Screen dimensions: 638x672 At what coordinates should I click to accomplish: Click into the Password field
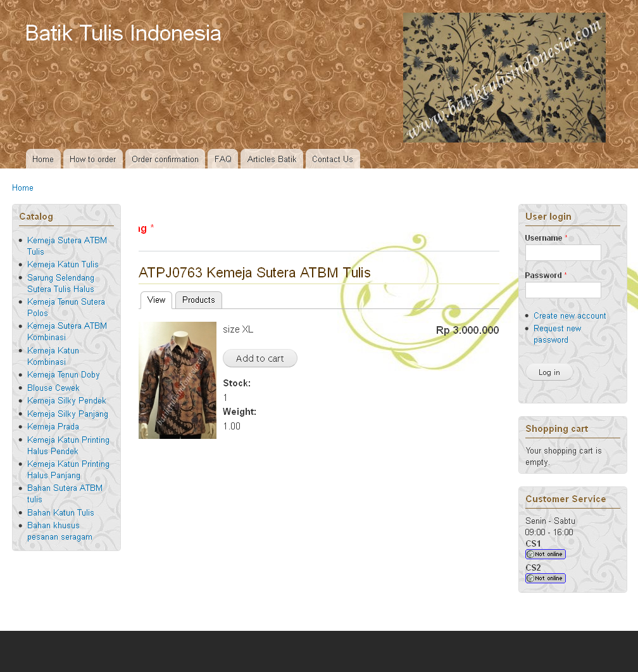pyautogui.click(x=563, y=290)
